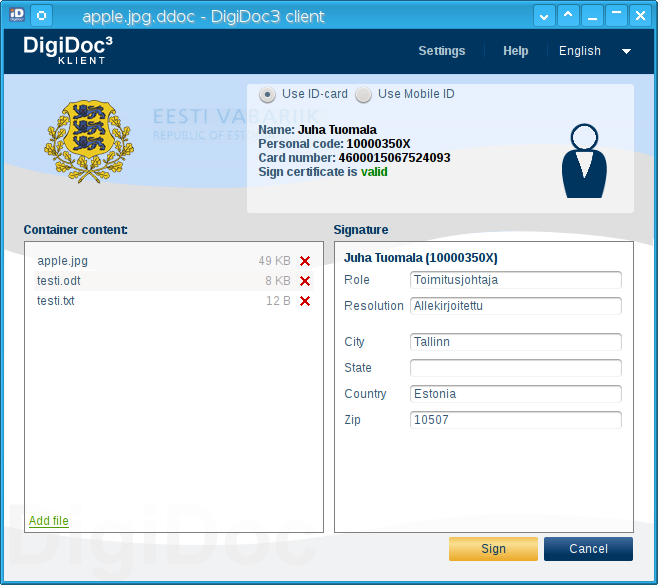This screenshot has width=658, height=585.
Task: Open the Settings menu
Action: pyautogui.click(x=441, y=51)
